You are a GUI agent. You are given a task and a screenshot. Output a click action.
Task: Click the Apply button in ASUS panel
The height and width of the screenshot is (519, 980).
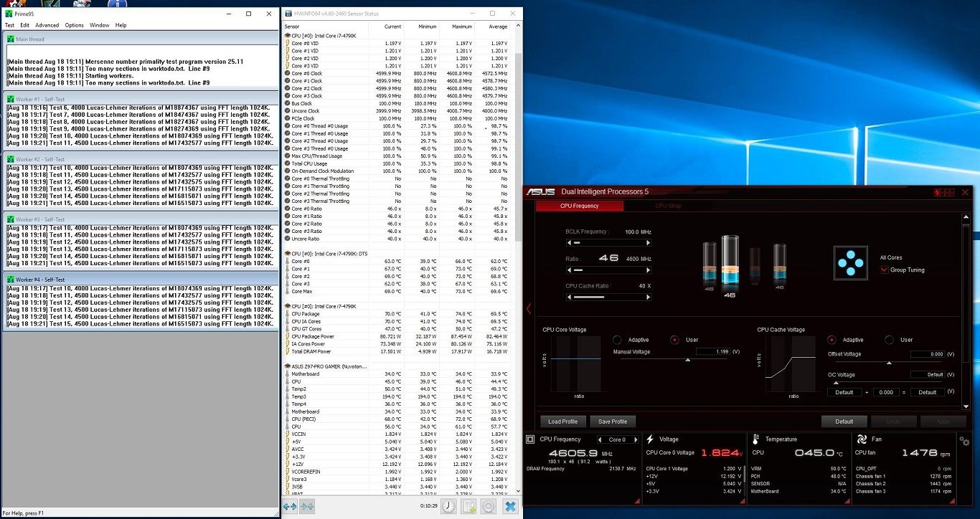[943, 422]
